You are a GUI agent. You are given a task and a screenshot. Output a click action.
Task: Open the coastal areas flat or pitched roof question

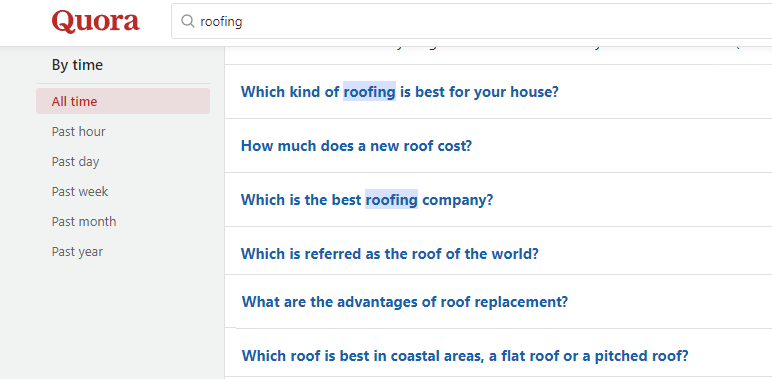click(465, 355)
